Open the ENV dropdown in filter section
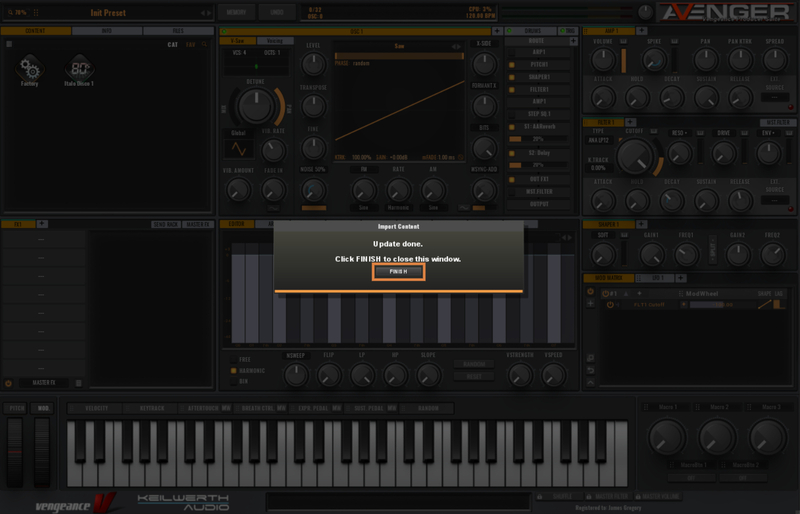 click(767, 132)
